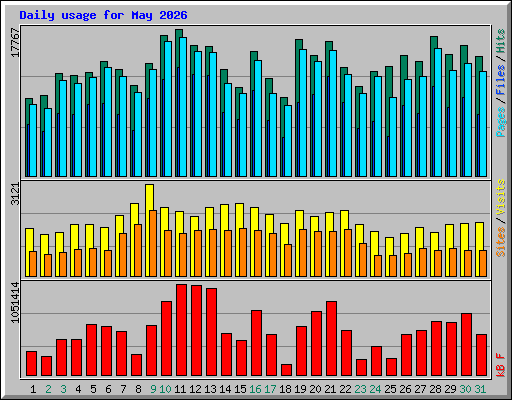Click day label 5 on the axis
The image size is (512, 400).
coord(93,389)
